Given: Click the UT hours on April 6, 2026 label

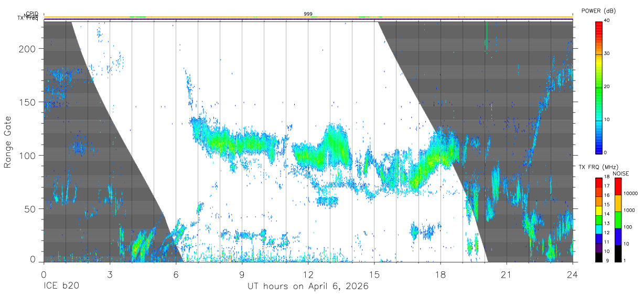Looking at the screenshot, I should click(308, 287).
